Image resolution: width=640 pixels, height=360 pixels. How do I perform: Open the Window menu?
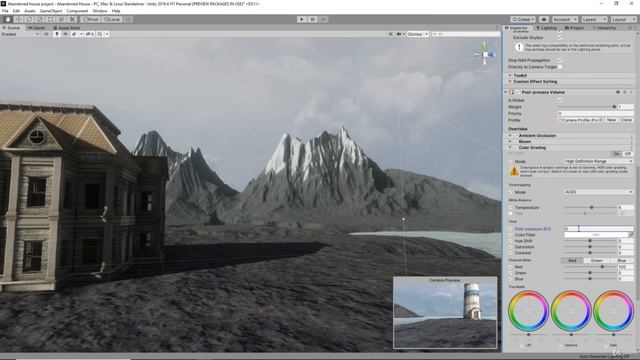coord(100,11)
